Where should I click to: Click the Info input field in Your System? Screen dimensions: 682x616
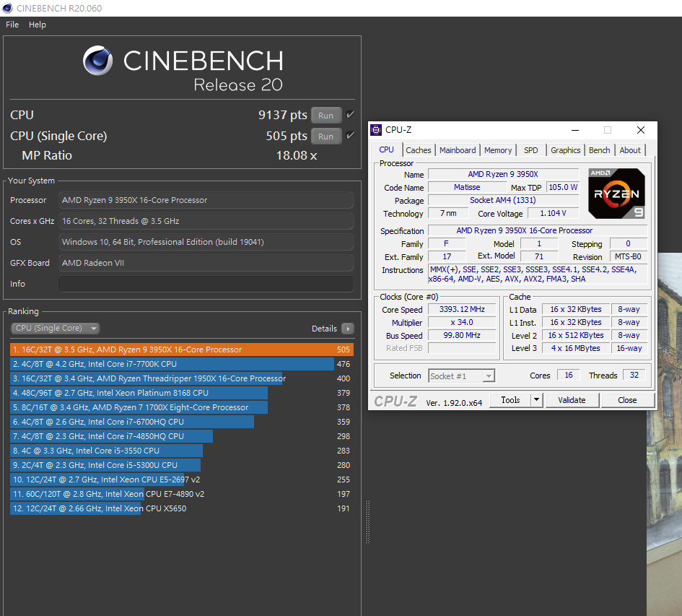[x=206, y=284]
